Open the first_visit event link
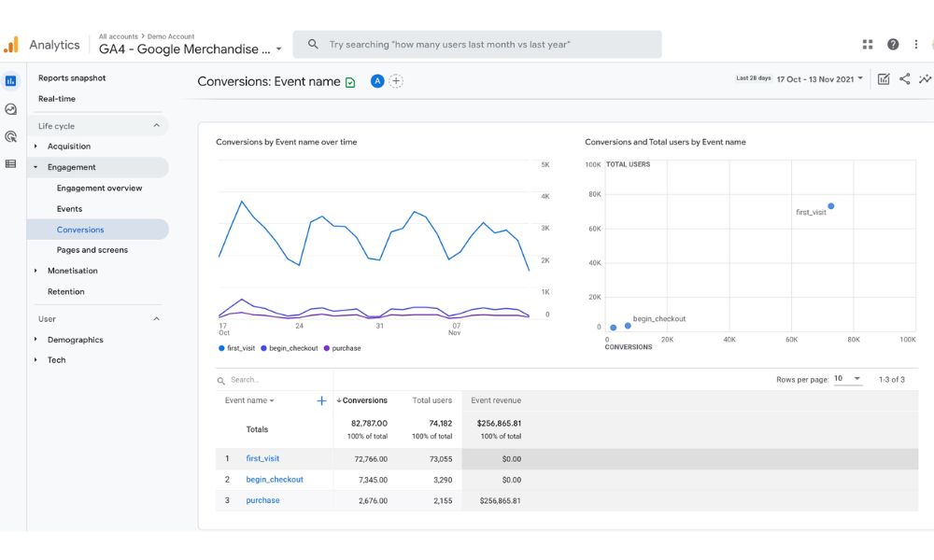The image size is (934, 560). click(262, 459)
